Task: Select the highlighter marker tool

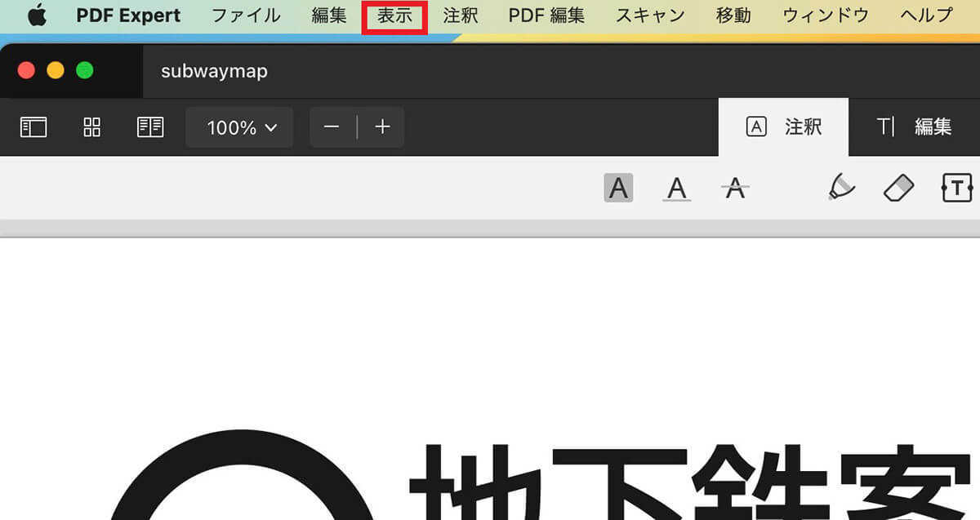Action: tap(840, 188)
